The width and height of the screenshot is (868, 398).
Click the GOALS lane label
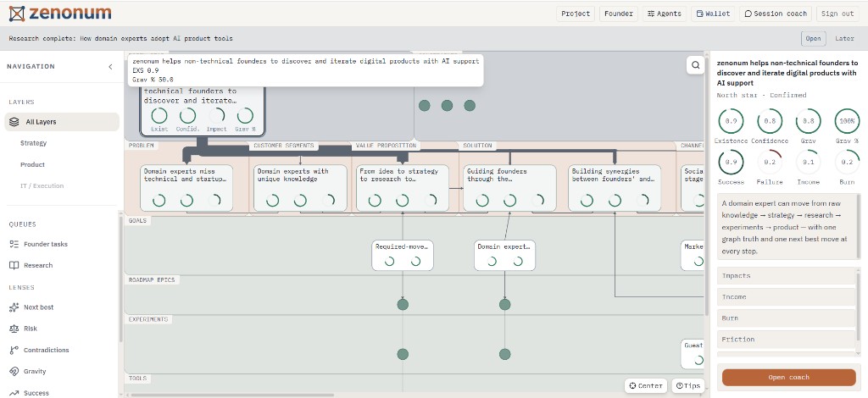click(138, 220)
